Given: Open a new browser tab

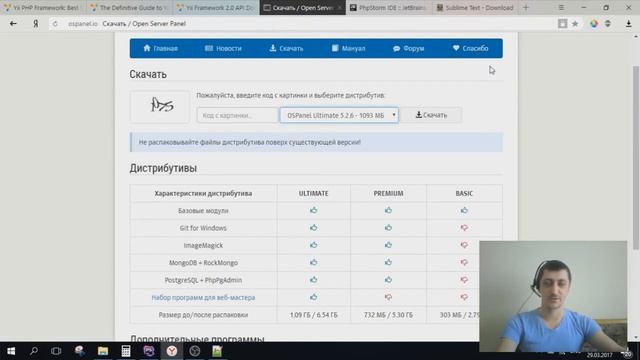Looking at the screenshot, I should point(526,7).
